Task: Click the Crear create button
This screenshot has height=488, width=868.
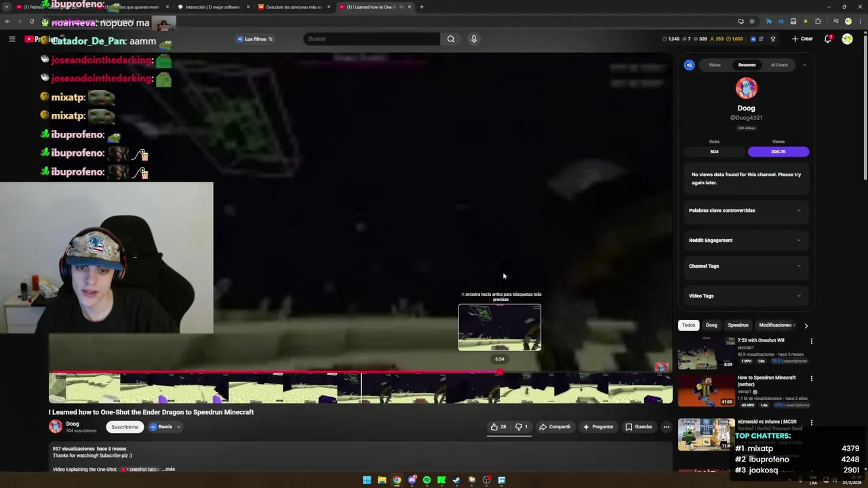Action: [802, 39]
